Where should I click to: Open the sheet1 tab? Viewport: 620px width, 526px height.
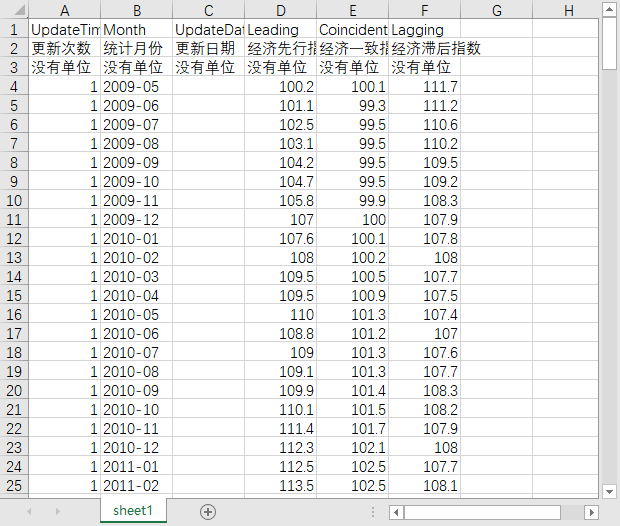pyautogui.click(x=133, y=511)
